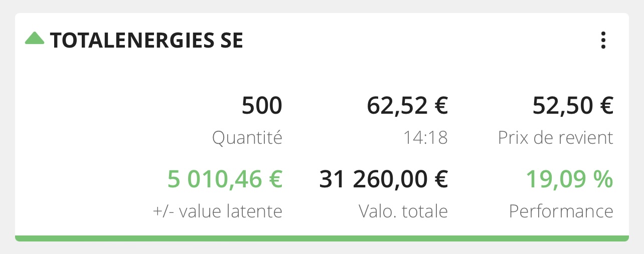Select the cost price 52,50 €
Screen dimensions: 644x254
tap(573, 106)
